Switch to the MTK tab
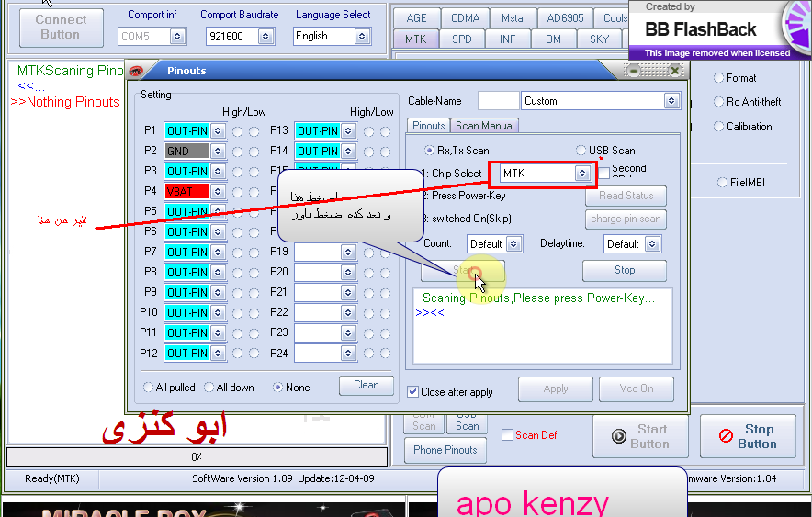Viewport: 812px width, 517px height. (416, 39)
